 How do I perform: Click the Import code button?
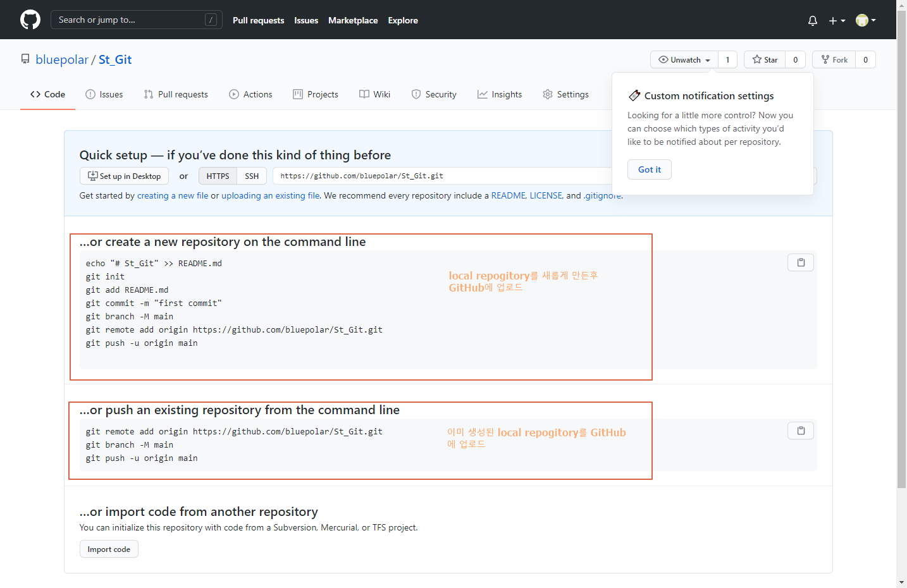click(109, 549)
